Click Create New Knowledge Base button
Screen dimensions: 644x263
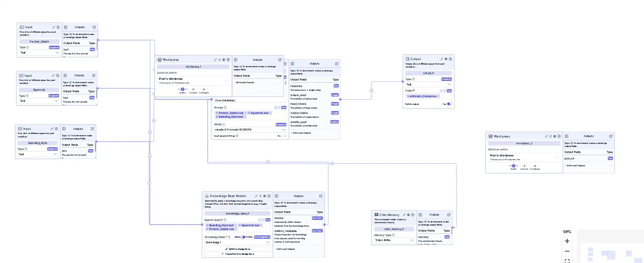(238, 254)
